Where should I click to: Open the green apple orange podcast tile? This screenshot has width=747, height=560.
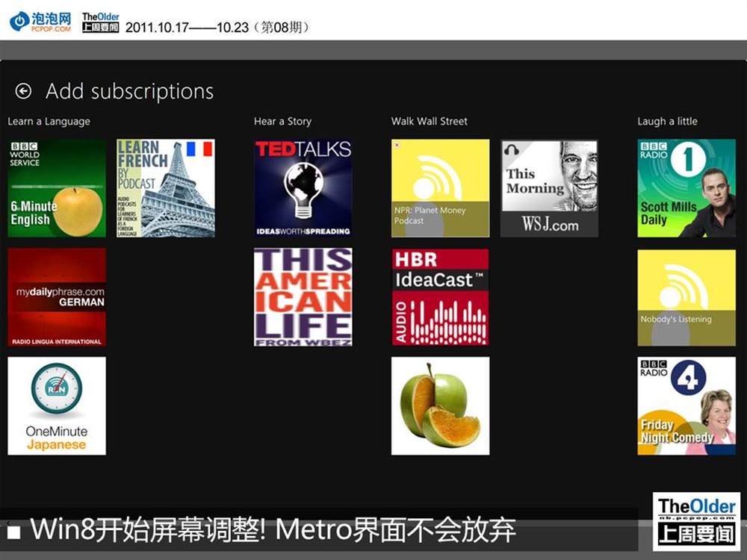(440, 405)
